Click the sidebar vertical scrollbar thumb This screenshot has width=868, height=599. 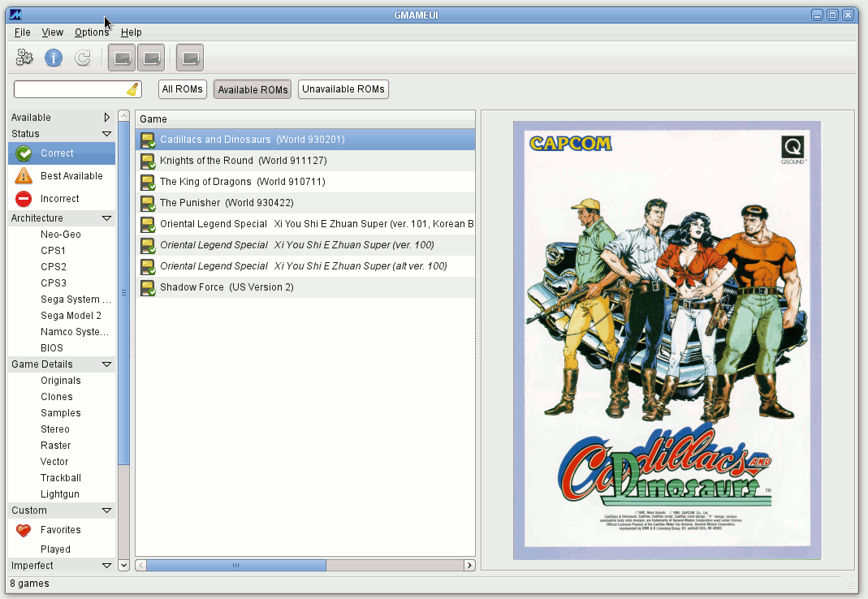point(124,293)
